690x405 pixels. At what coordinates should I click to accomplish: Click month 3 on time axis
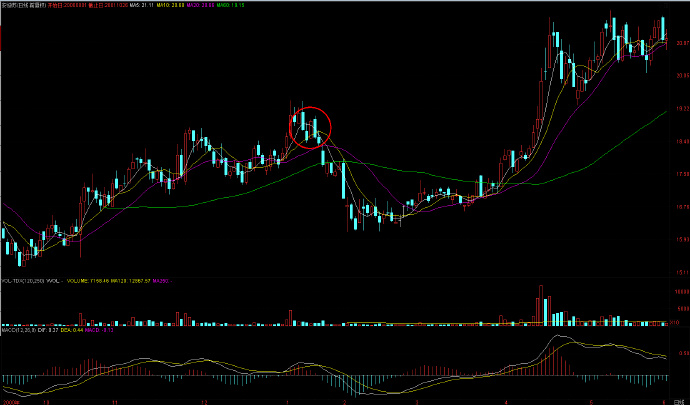click(x=417, y=402)
